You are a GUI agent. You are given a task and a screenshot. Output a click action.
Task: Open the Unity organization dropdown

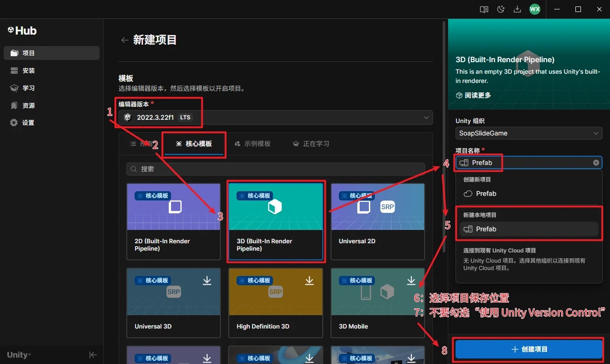point(528,133)
